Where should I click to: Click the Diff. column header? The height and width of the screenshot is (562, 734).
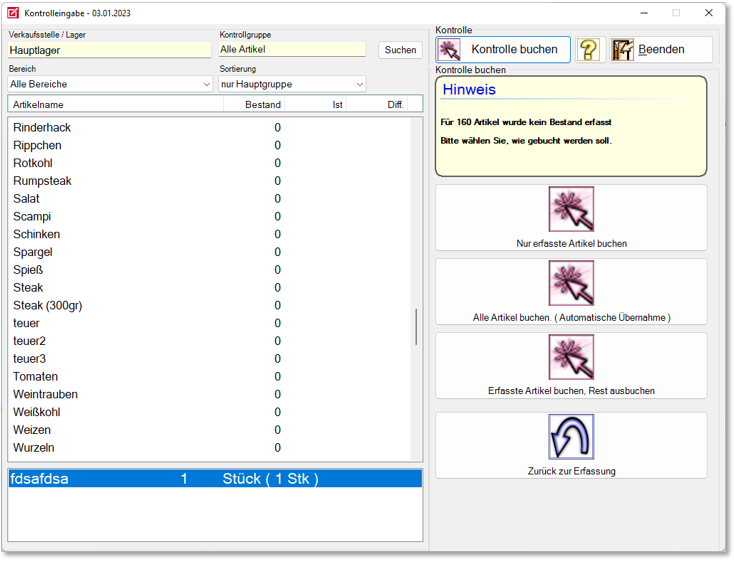pyautogui.click(x=377, y=104)
